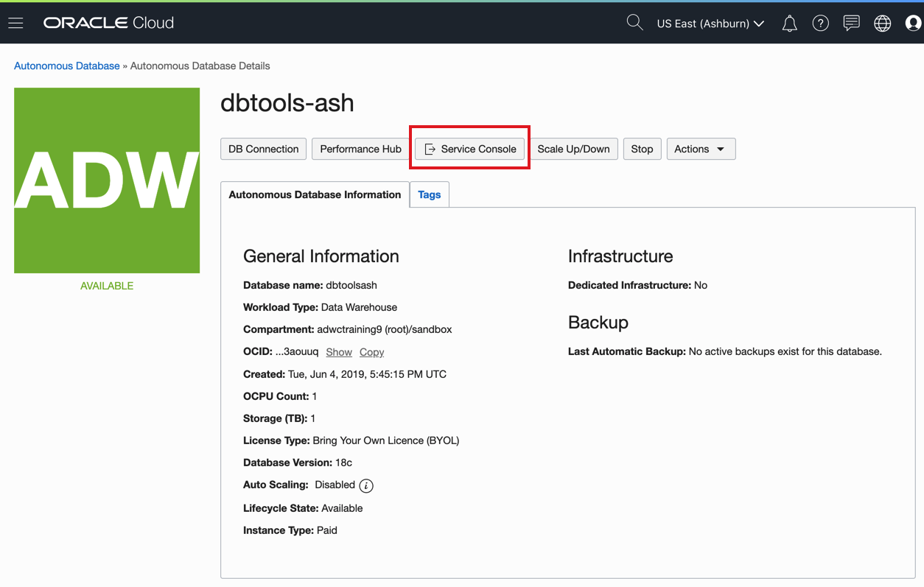The image size is (924, 587).
Task: Click the Backup heading
Action: [598, 323]
